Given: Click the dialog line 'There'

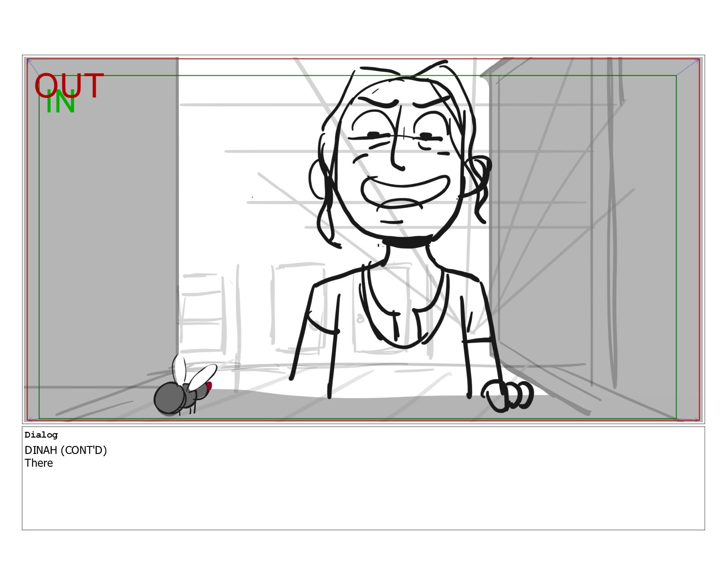Looking at the screenshot, I should click(x=39, y=463).
